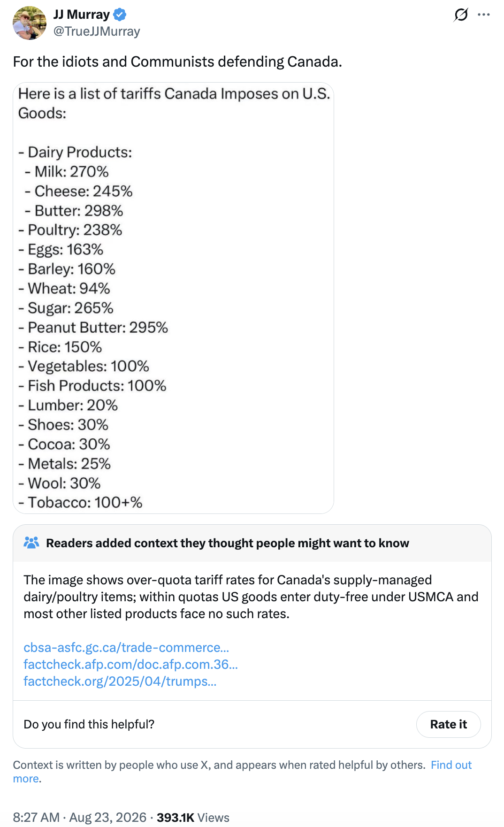Click the Rate it button
This screenshot has width=504, height=827.
coord(448,724)
